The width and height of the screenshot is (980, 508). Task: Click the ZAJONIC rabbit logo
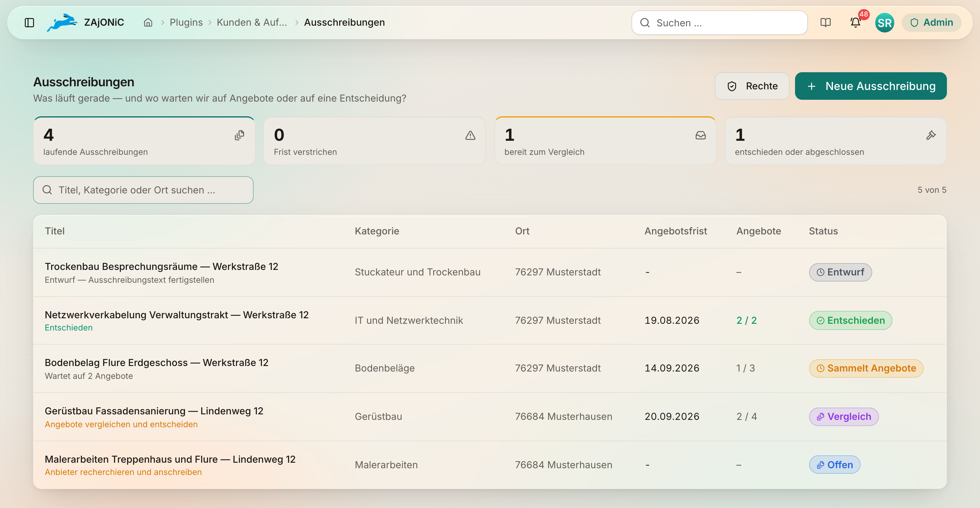62,22
